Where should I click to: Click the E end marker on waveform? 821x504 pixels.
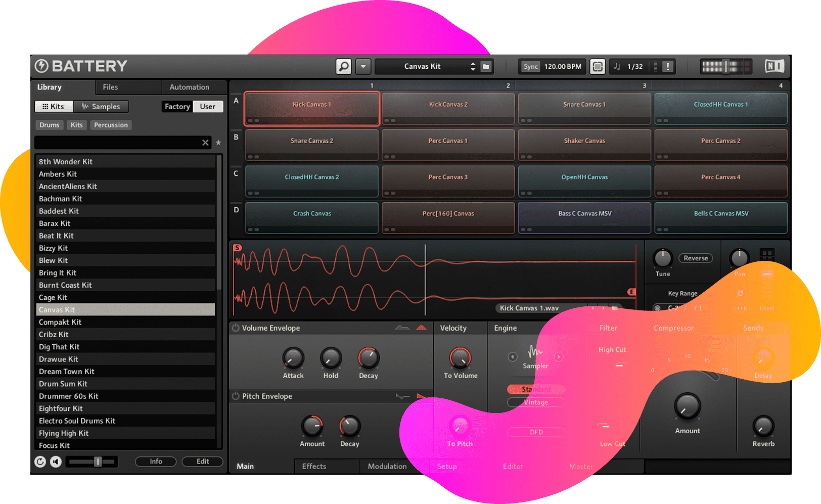tap(631, 292)
